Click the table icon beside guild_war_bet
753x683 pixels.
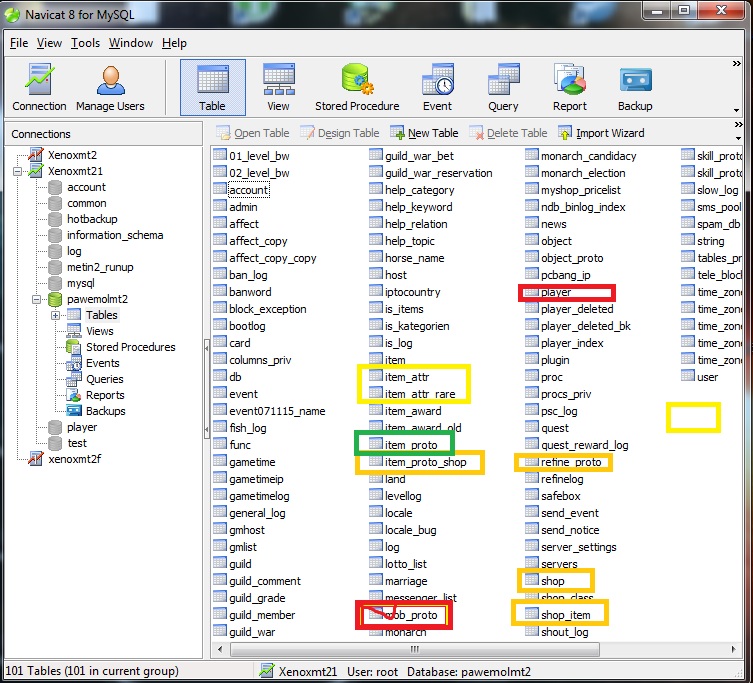376,155
